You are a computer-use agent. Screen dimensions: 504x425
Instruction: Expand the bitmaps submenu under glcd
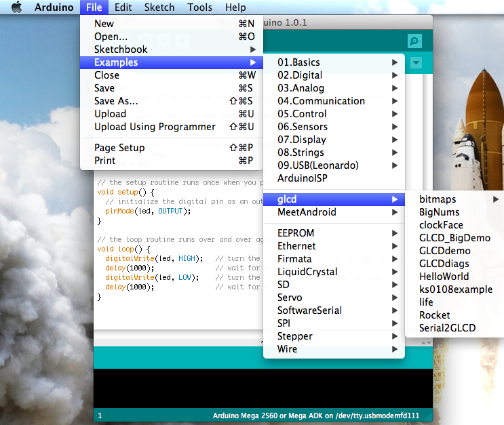point(454,199)
